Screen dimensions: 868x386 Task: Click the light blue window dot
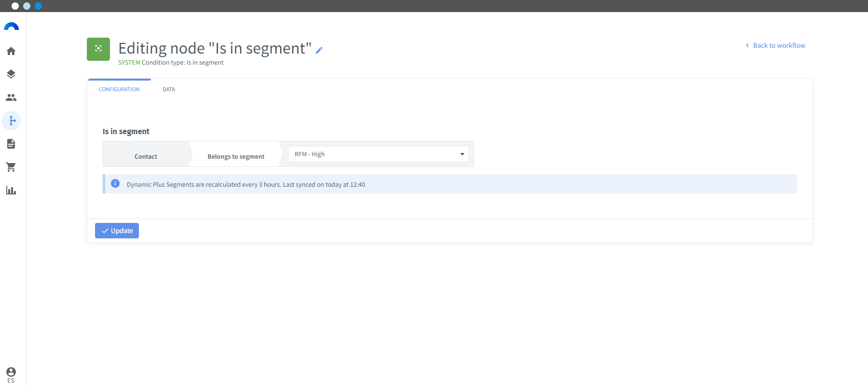tap(27, 6)
